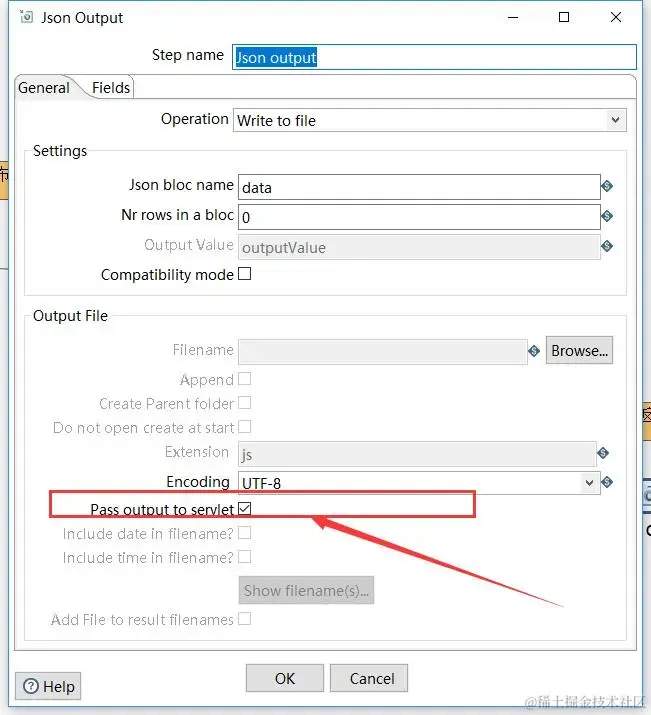651x715 pixels.
Task: Close the Json Output dialog
Action: pos(616,17)
